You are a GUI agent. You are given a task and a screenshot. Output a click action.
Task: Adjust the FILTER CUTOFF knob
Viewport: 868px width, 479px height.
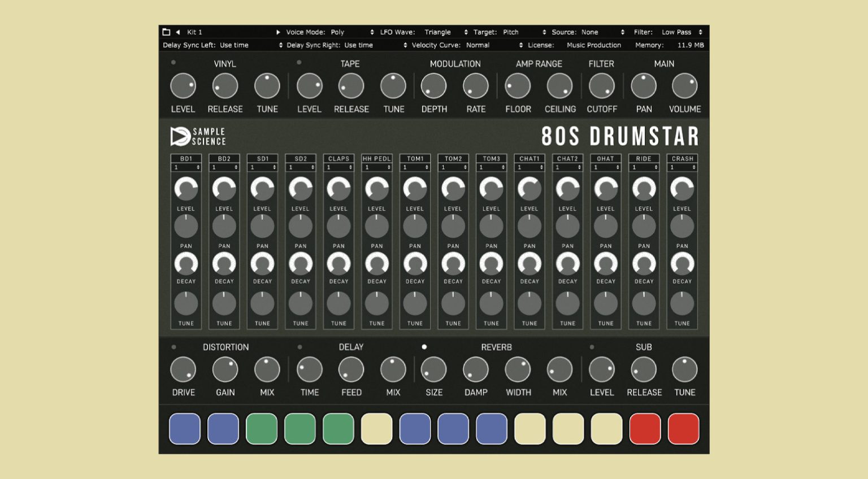pyautogui.click(x=601, y=85)
